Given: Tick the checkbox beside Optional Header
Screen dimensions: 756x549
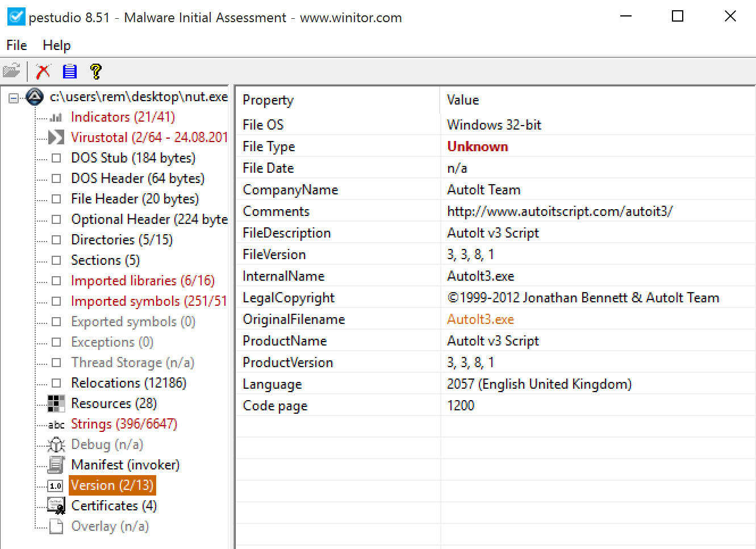Looking at the screenshot, I should coord(56,219).
